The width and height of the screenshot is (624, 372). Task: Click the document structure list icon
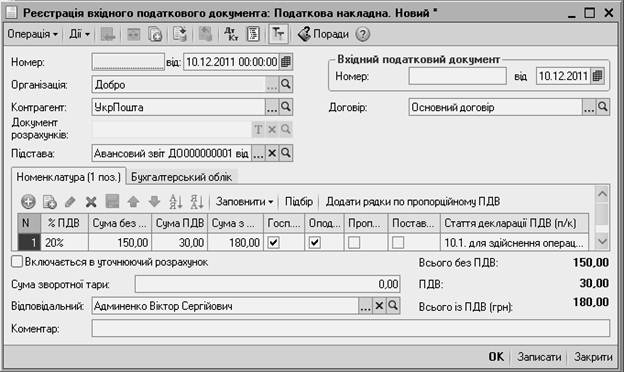pos(254,34)
